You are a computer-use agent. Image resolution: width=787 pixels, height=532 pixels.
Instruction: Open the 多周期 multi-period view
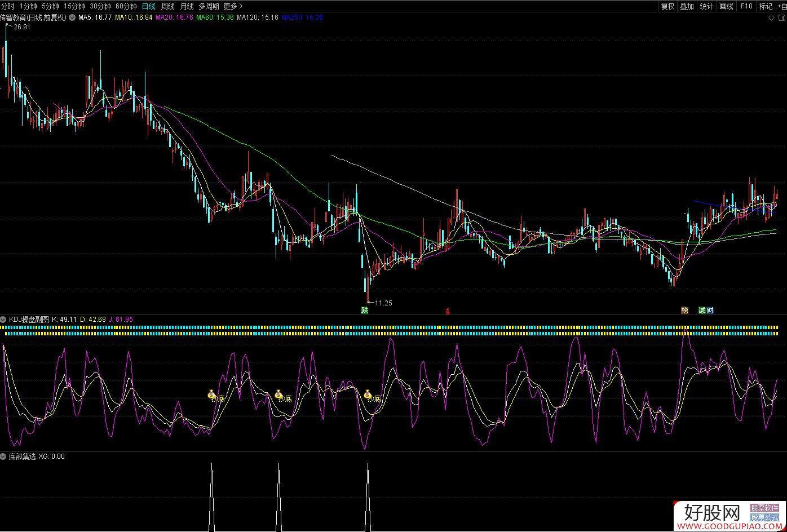coord(209,6)
